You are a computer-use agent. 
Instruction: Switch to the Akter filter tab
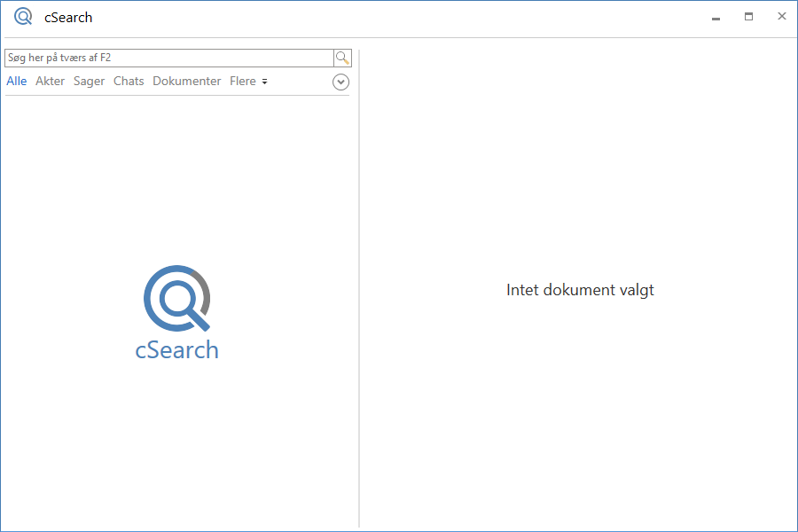(51, 81)
